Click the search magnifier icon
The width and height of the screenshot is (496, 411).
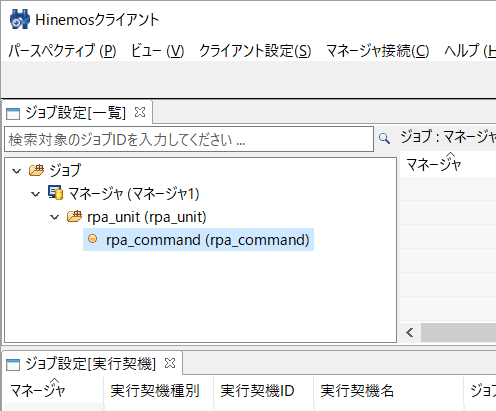[x=384, y=138]
